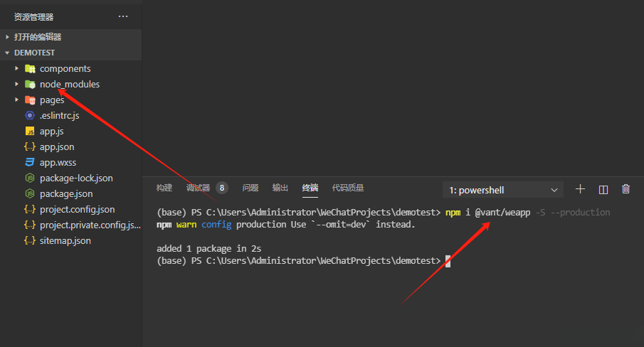
Task: Click the .eslintrc.js file icon
Action: point(30,115)
